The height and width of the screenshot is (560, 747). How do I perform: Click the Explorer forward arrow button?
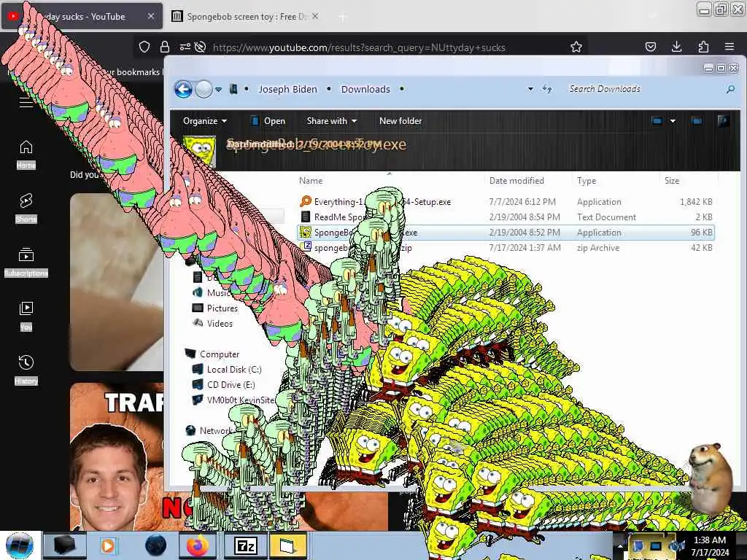pyautogui.click(x=204, y=89)
